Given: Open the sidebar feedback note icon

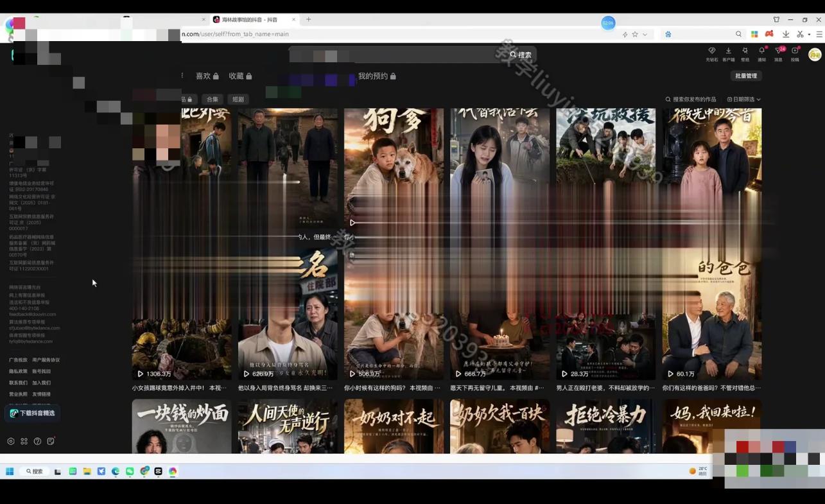Looking at the screenshot, I should (51, 441).
